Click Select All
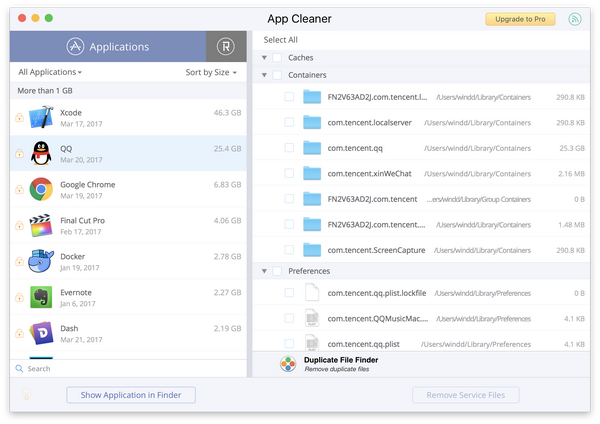 pyautogui.click(x=280, y=40)
